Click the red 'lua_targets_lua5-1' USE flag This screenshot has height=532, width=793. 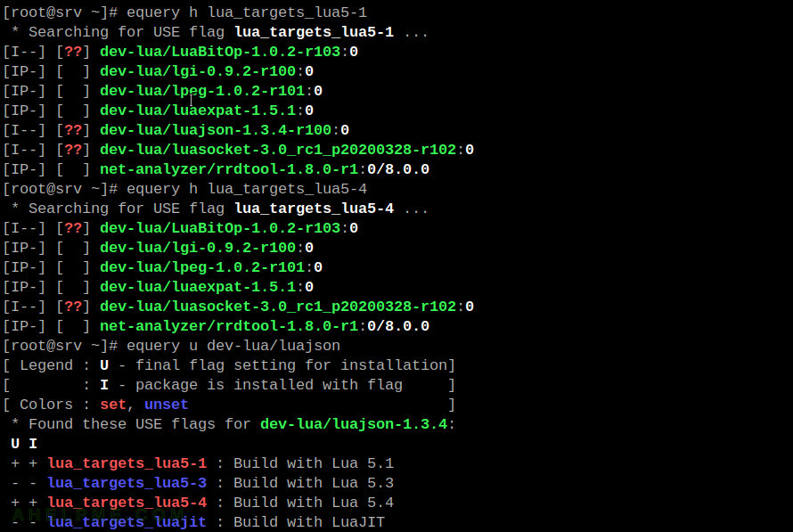(x=127, y=463)
